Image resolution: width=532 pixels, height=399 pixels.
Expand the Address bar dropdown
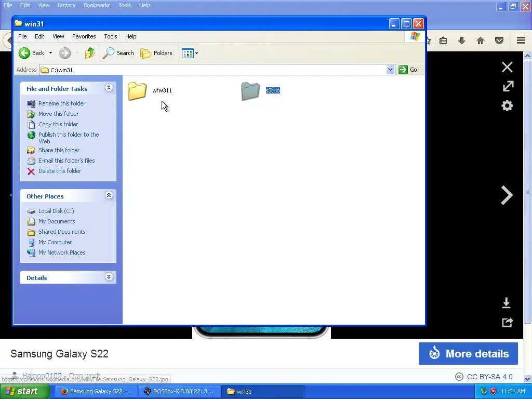click(x=390, y=70)
